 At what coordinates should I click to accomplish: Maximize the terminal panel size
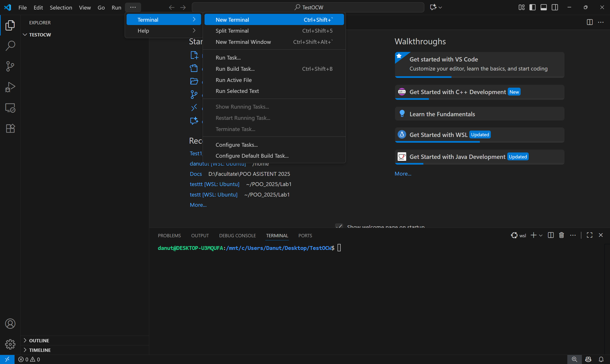point(589,235)
